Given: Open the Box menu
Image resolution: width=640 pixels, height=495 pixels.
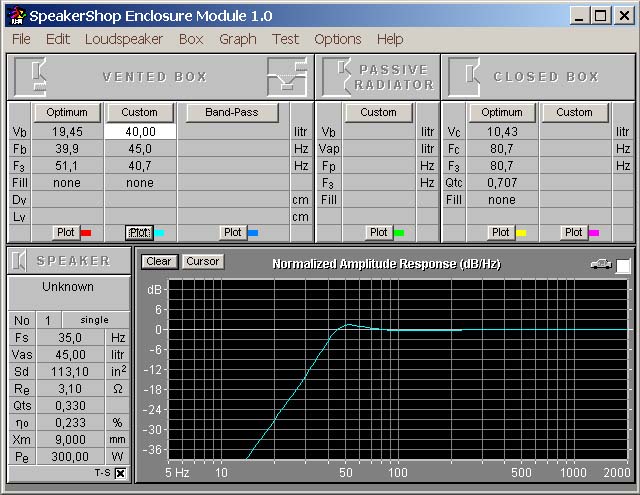Looking at the screenshot, I should (191, 39).
